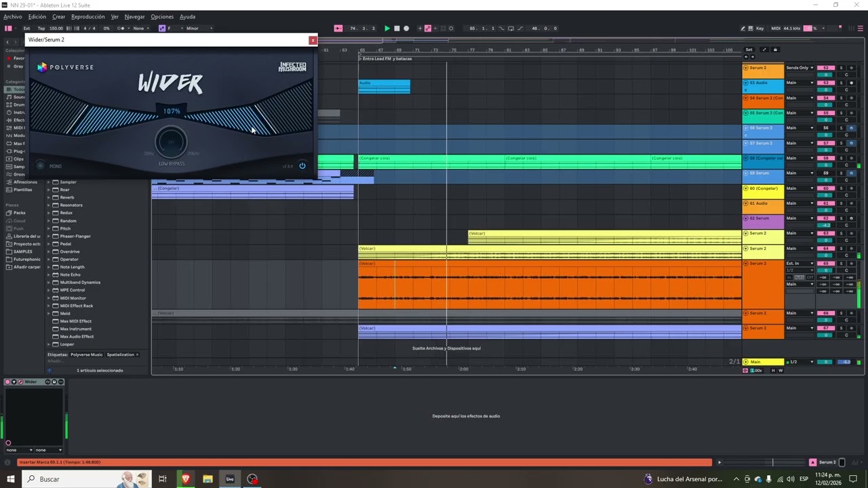Open File Explorer from taskbar
This screenshot has width=868, height=488.
click(x=208, y=479)
